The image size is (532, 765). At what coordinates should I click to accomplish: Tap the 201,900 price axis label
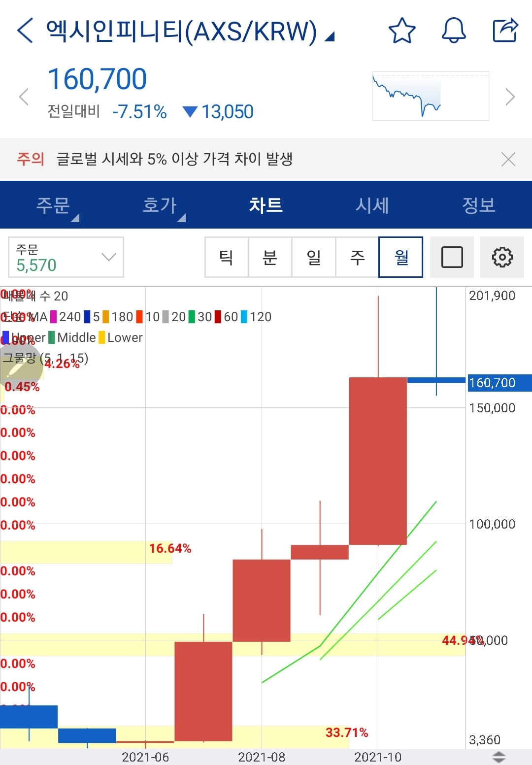pyautogui.click(x=492, y=296)
